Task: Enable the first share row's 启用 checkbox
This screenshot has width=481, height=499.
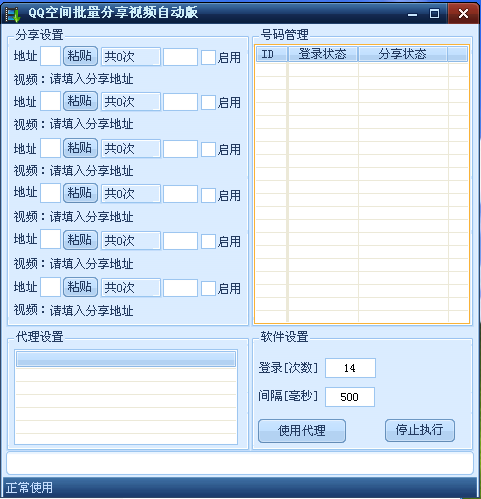Action: pyautogui.click(x=208, y=57)
